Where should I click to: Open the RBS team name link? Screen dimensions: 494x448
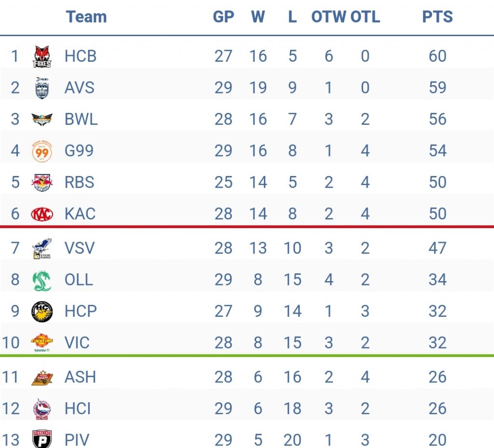pyautogui.click(x=80, y=182)
